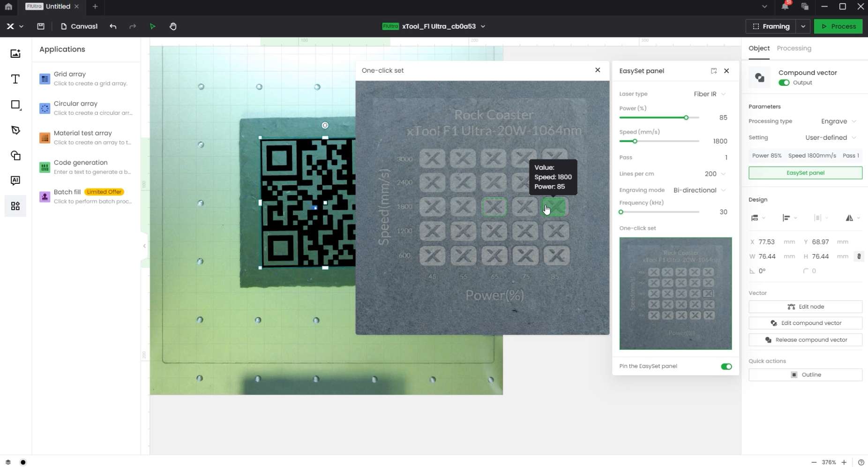This screenshot has height=467, width=868.
Task: Open the Setting User-defined dropdown
Action: point(831,137)
